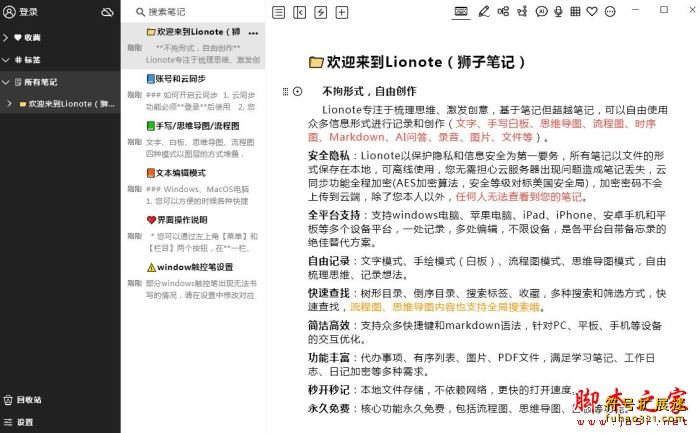The image size is (700, 433).
Task: Open the 文本编辑模式 note
Action: click(193, 187)
